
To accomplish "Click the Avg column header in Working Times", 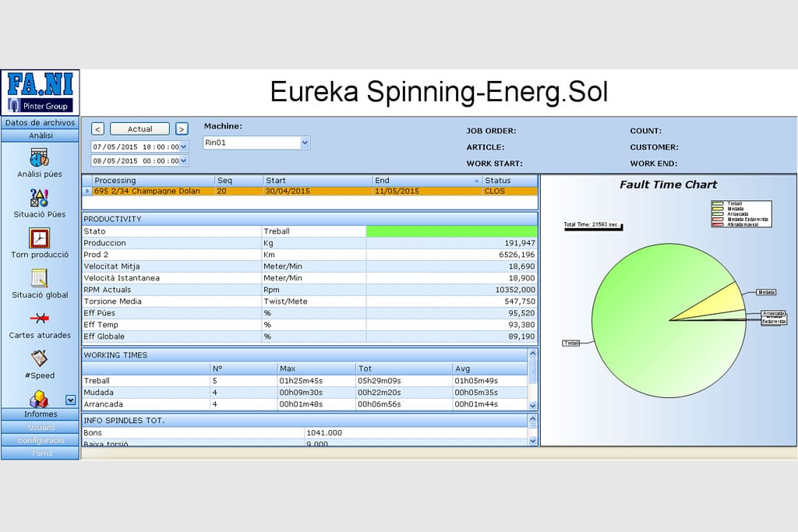I will coord(489,368).
